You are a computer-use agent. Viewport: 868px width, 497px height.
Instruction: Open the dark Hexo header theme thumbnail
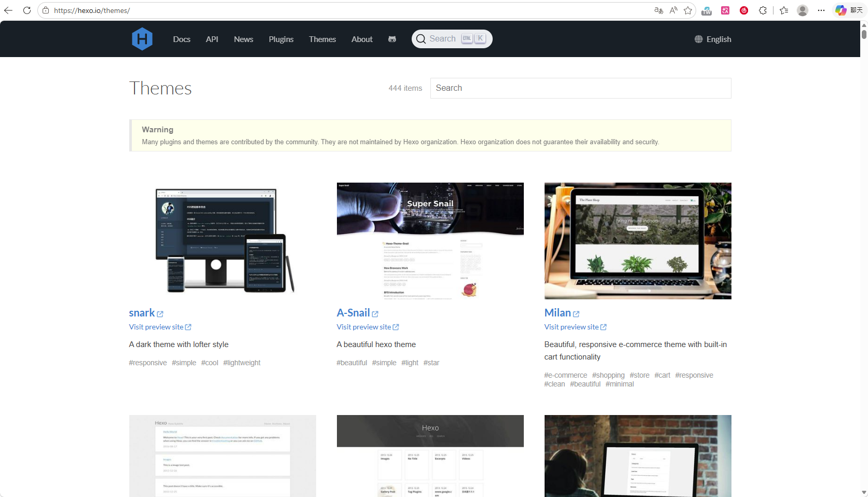tap(430, 456)
